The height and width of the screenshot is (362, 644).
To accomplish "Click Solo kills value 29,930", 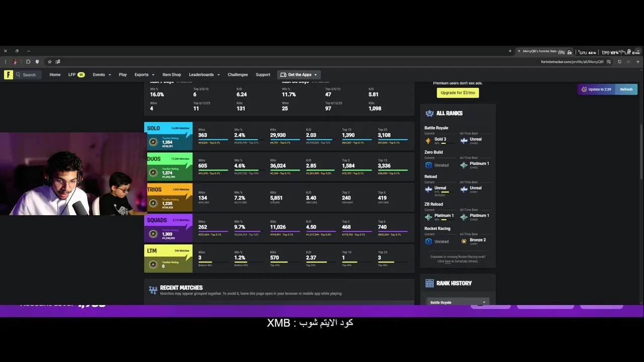I will (278, 135).
